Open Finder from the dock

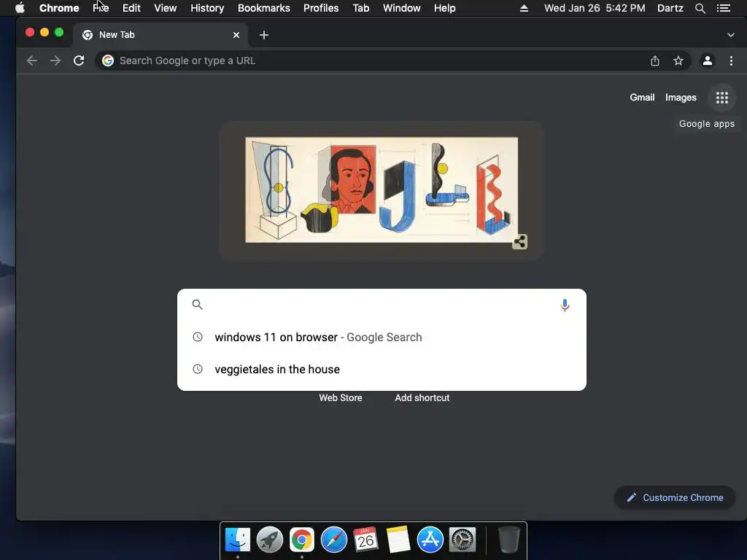[x=238, y=540]
